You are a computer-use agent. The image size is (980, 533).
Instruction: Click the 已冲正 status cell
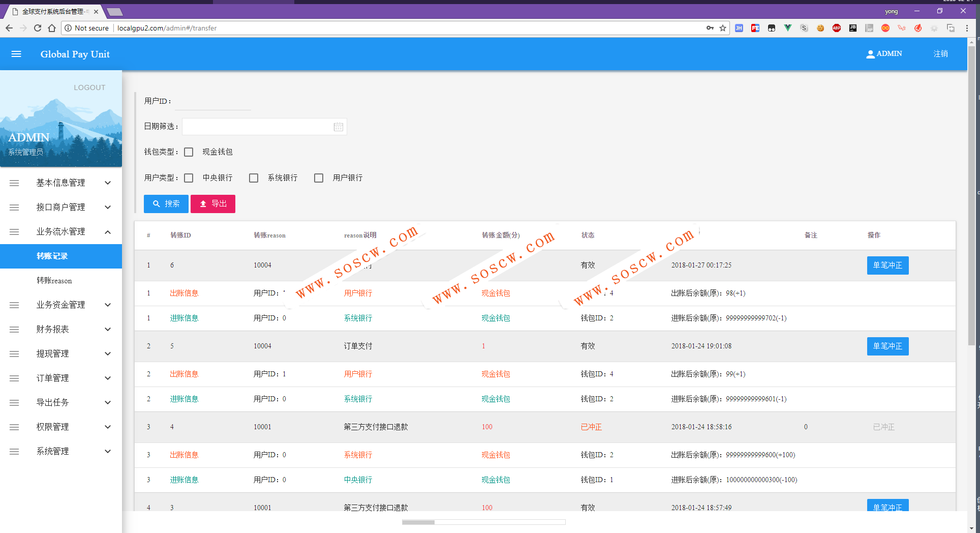pyautogui.click(x=591, y=427)
